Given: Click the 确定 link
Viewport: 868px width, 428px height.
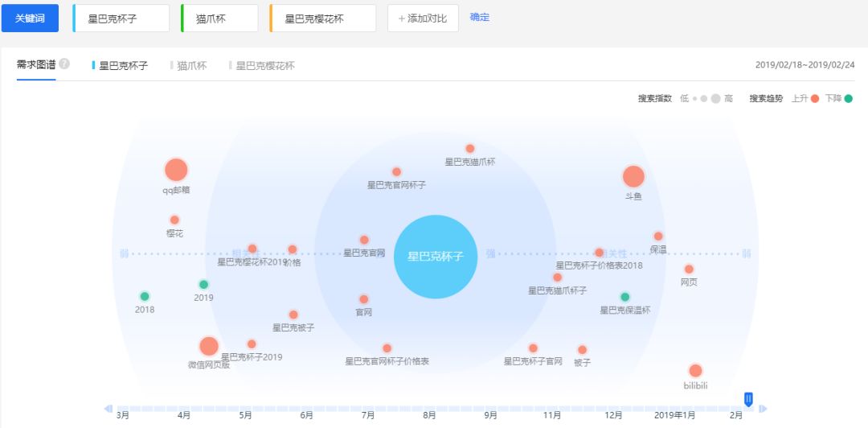Looking at the screenshot, I should (x=479, y=17).
